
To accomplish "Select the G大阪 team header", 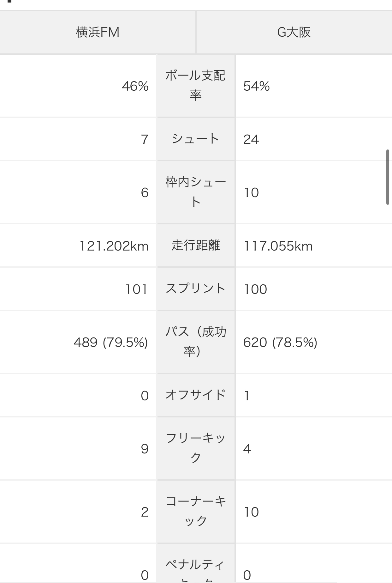I will [x=294, y=32].
